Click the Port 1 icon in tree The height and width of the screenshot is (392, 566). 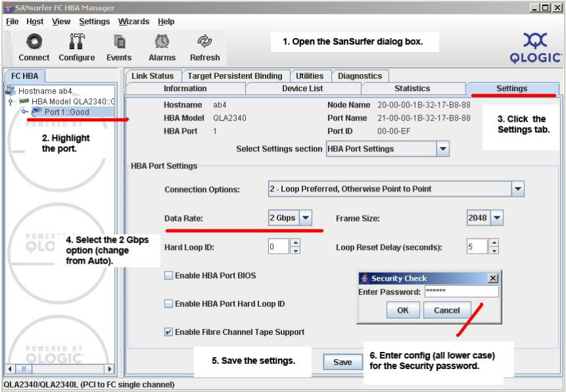(37, 112)
